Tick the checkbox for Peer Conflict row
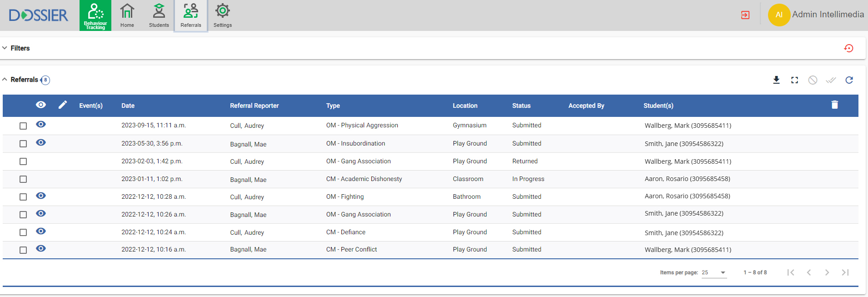The image size is (868, 297). [23, 250]
